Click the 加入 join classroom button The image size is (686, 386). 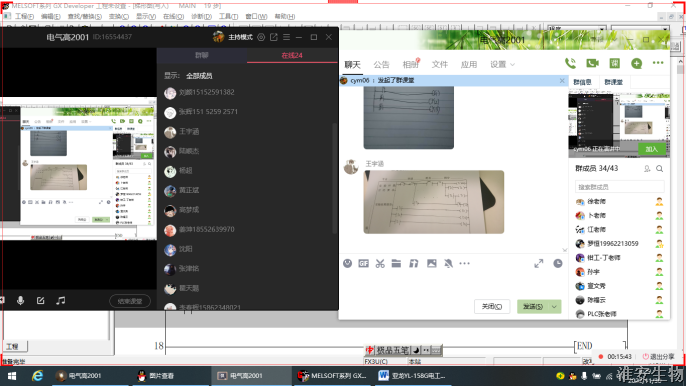click(x=651, y=149)
